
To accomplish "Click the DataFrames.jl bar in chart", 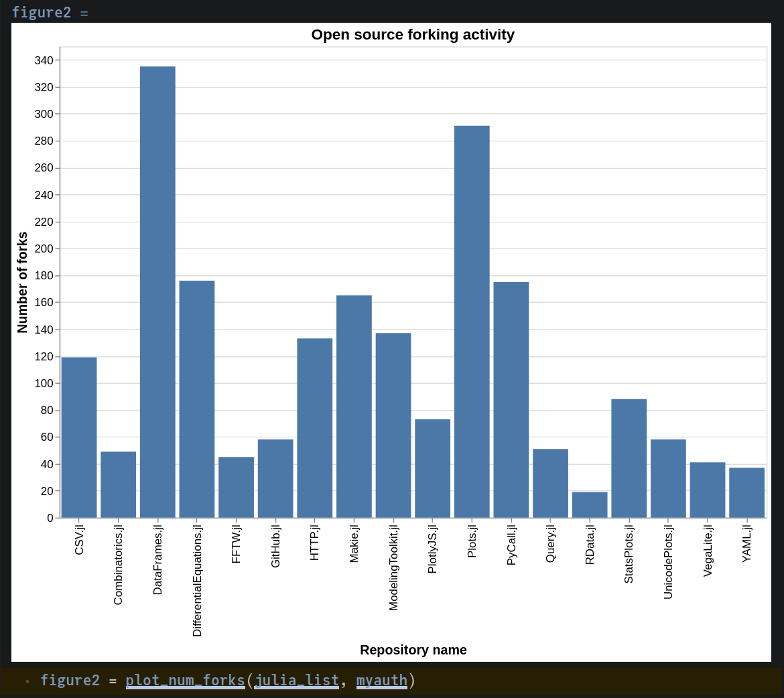I will 157,292.
